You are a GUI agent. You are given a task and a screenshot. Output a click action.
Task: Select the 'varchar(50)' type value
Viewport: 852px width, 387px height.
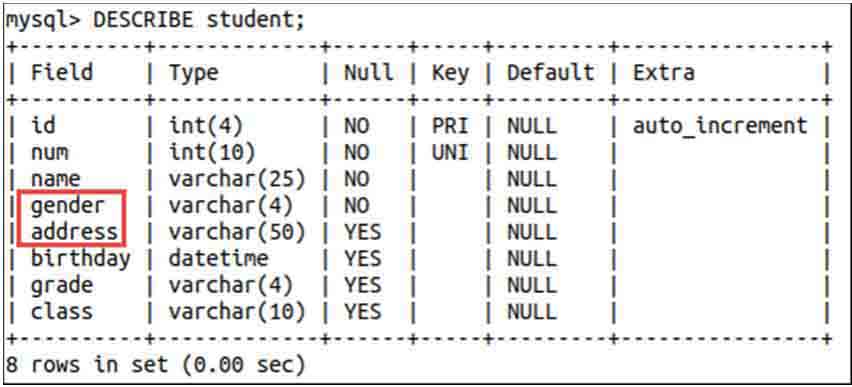[237, 233]
